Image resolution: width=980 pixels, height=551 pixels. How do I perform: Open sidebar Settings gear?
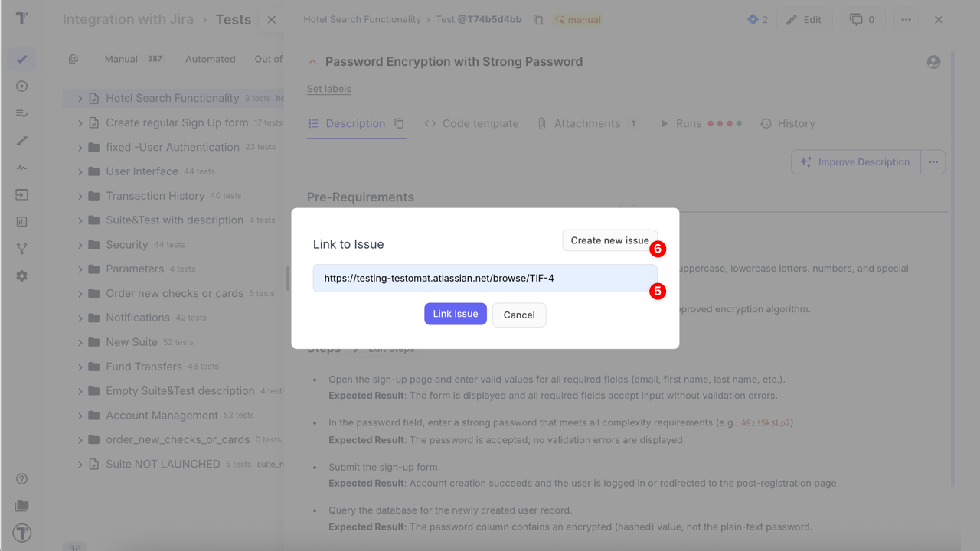tap(21, 276)
